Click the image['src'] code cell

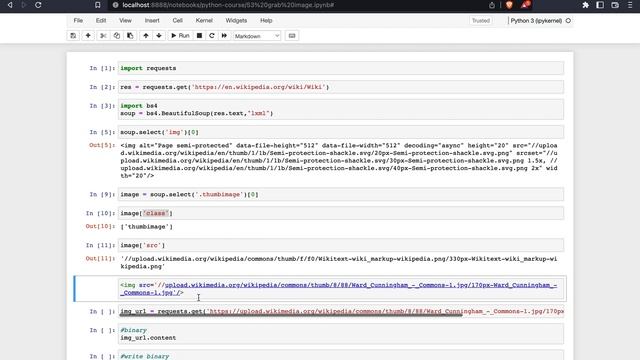point(341,245)
